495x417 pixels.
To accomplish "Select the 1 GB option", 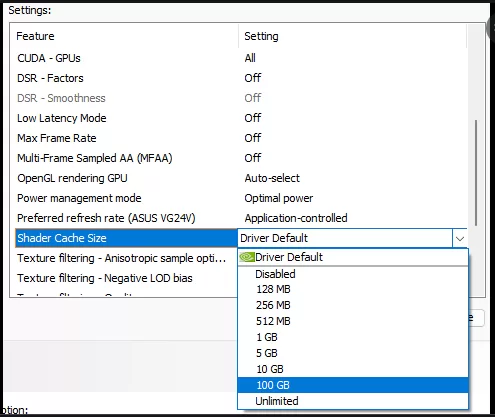I will coord(353,337).
